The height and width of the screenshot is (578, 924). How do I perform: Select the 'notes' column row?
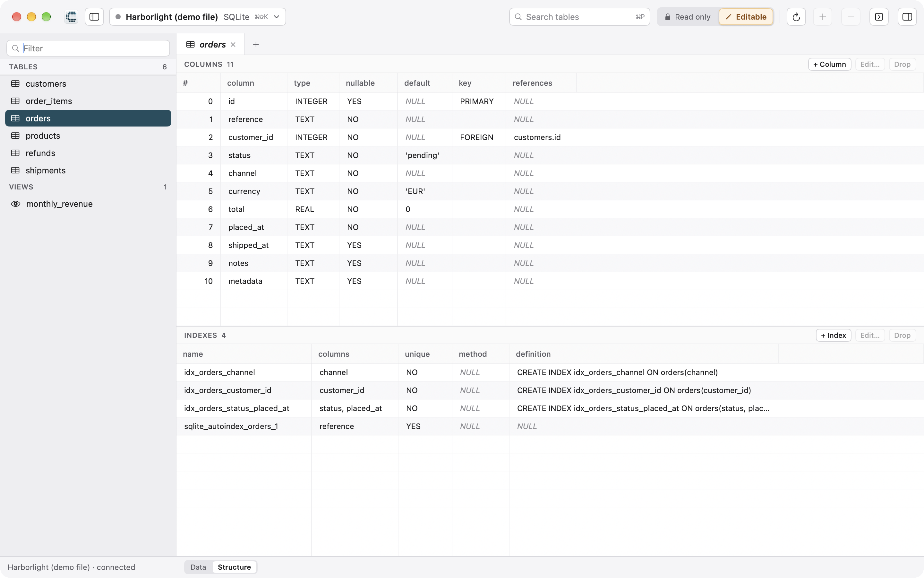[550, 263]
